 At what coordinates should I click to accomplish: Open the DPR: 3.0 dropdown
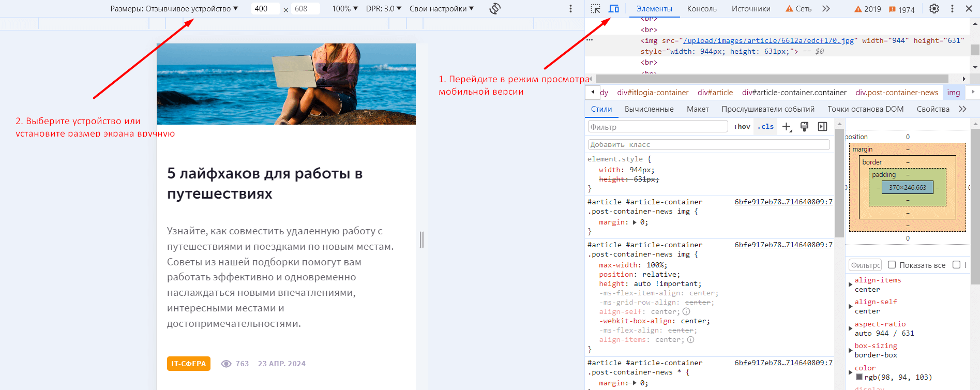pos(383,9)
